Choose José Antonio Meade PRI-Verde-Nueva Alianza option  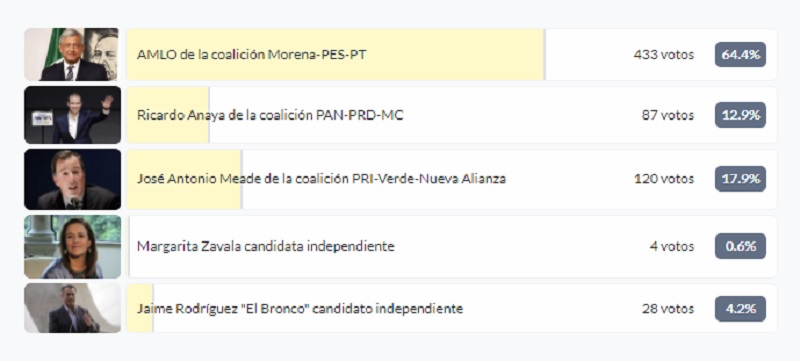(x=452, y=179)
